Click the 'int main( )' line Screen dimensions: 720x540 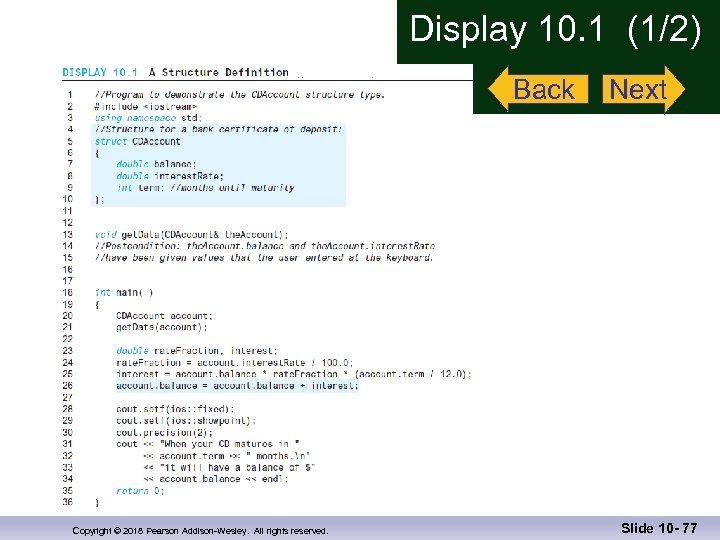pyautogui.click(x=124, y=292)
